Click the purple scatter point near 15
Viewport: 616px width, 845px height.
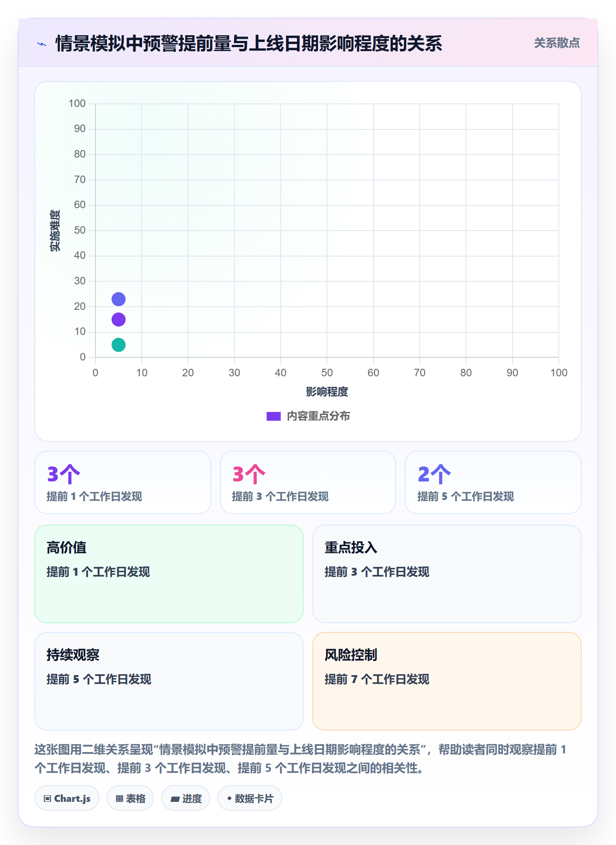click(118, 320)
